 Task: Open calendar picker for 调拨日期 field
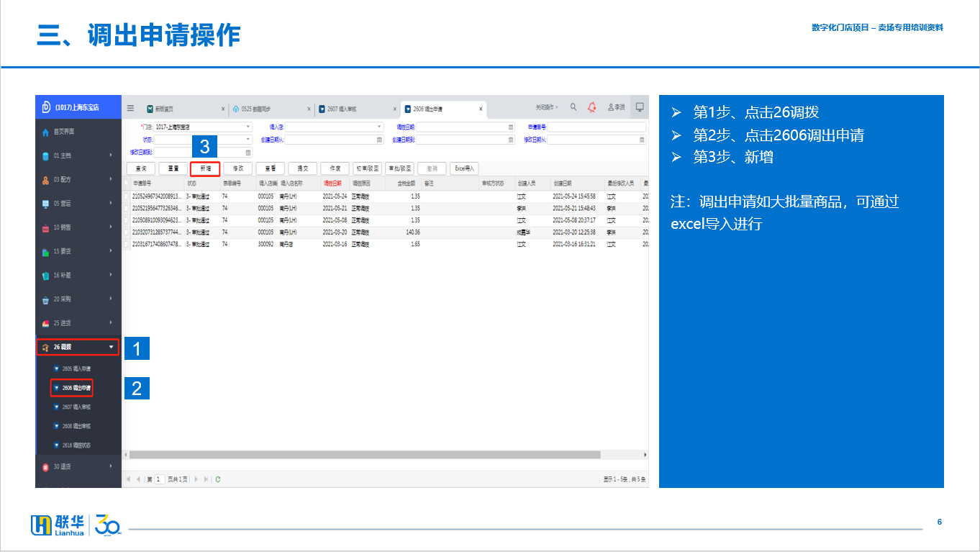point(511,127)
